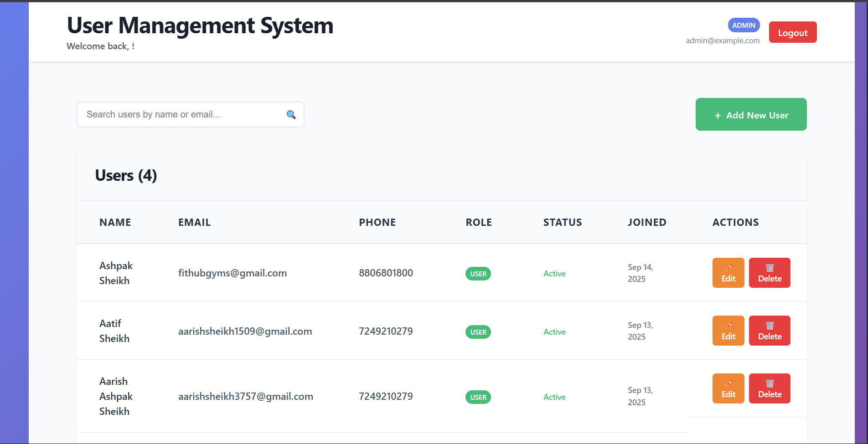This screenshot has width=868, height=444.
Task: Click the EMAIL column header
Action: click(x=194, y=223)
